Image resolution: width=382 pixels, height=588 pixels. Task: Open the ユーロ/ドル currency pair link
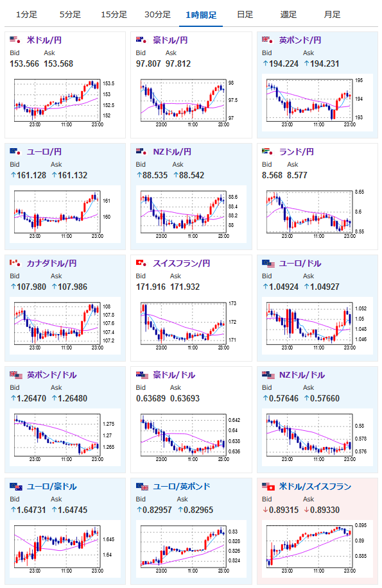tap(300, 264)
